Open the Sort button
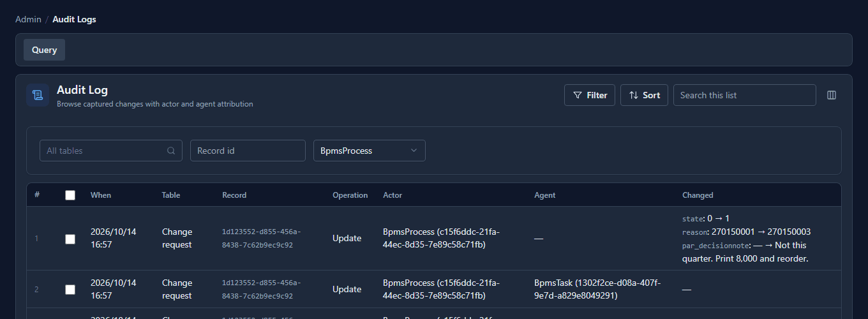 644,95
